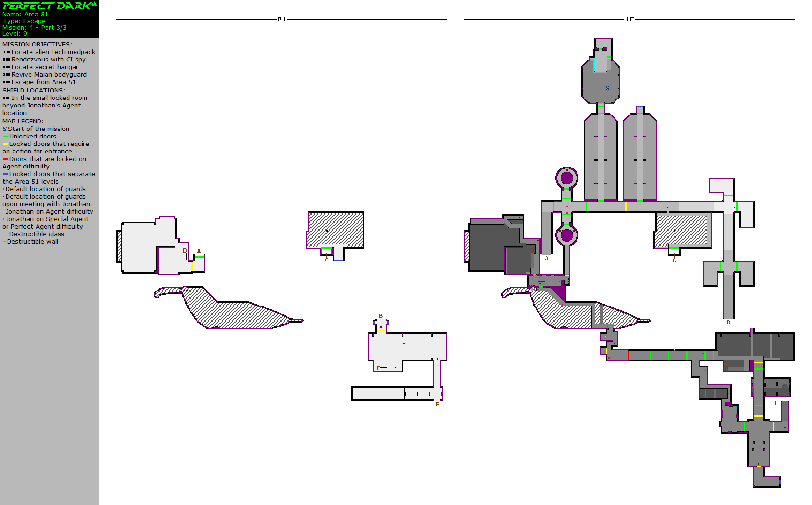Click marker C on the 1F map
The width and height of the screenshot is (812, 505).
tap(674, 260)
